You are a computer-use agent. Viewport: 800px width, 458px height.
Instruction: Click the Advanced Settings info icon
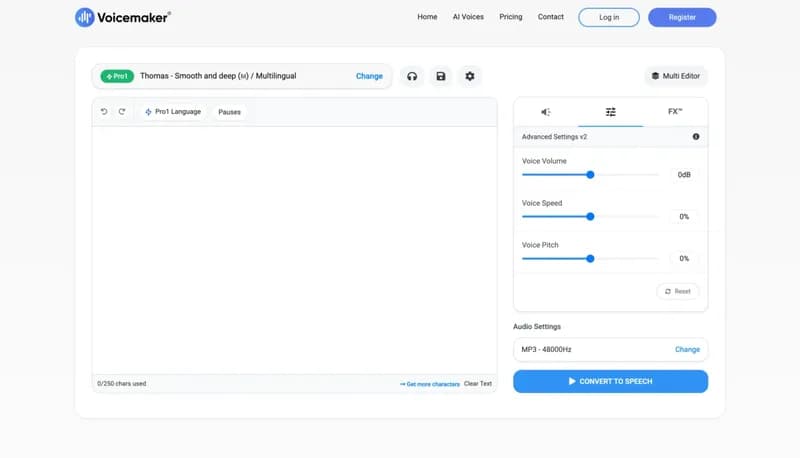(x=696, y=137)
